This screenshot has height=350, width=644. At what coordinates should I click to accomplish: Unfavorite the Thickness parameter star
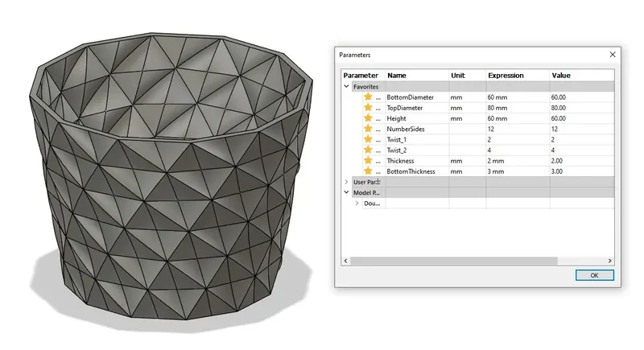(368, 160)
